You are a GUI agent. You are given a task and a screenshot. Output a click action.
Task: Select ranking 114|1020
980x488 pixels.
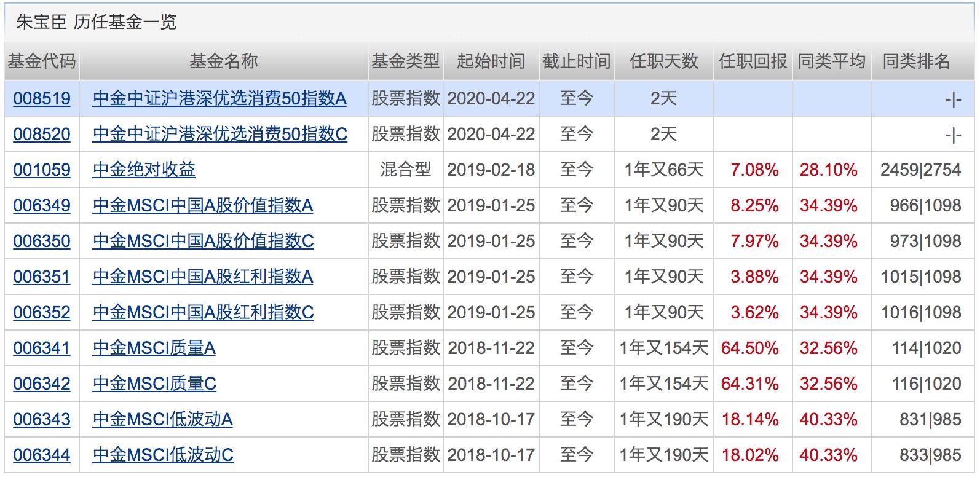point(927,348)
